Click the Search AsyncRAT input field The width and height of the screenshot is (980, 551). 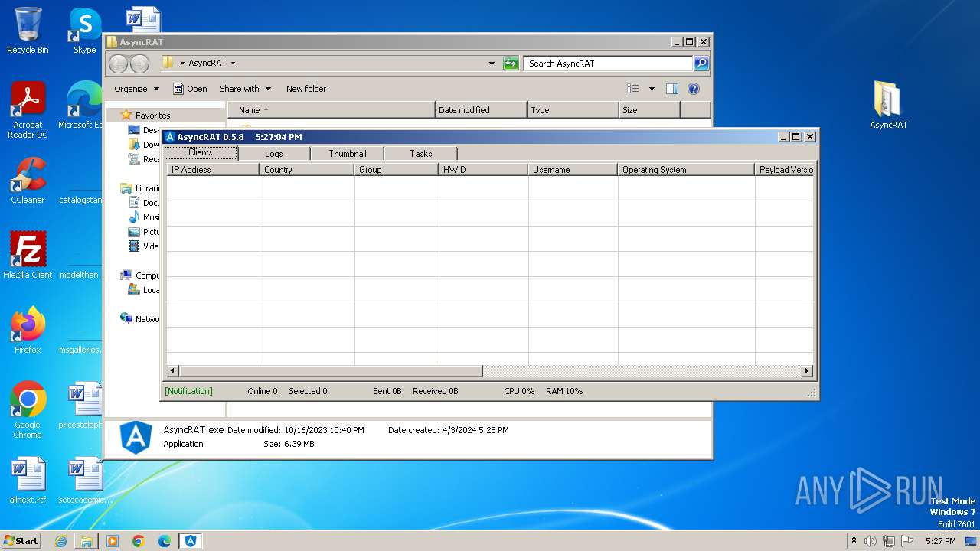pyautogui.click(x=609, y=64)
